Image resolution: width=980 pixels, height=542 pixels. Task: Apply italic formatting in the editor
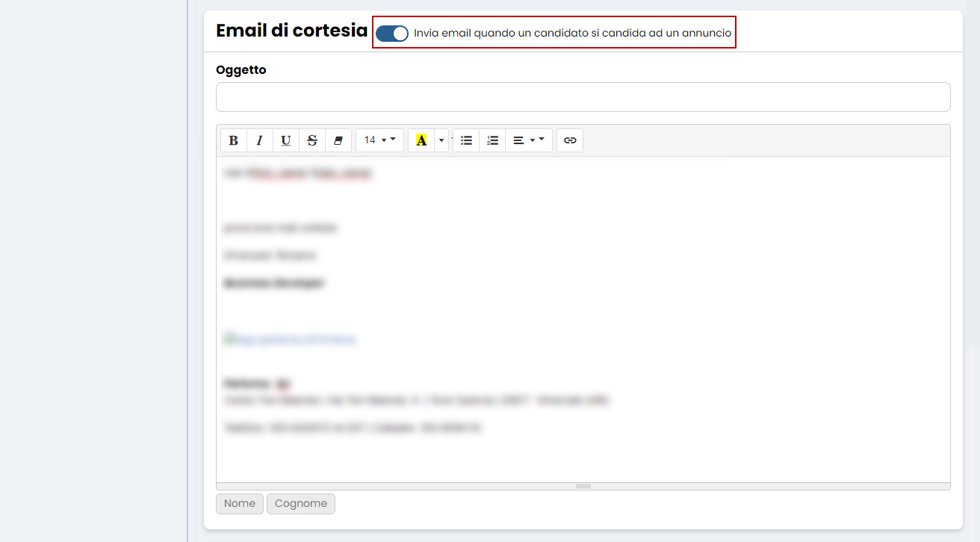click(x=259, y=140)
